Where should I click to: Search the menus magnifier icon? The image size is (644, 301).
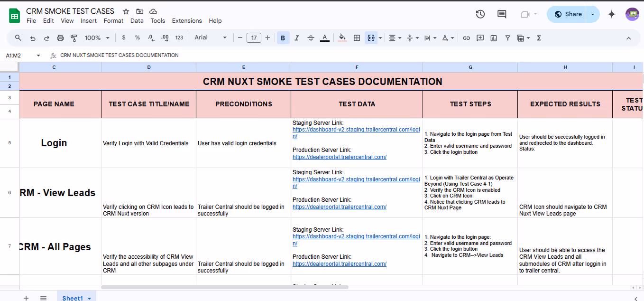18,38
